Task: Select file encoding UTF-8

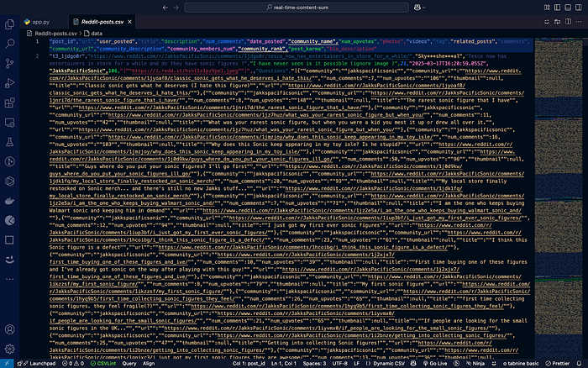Action: pos(339,364)
